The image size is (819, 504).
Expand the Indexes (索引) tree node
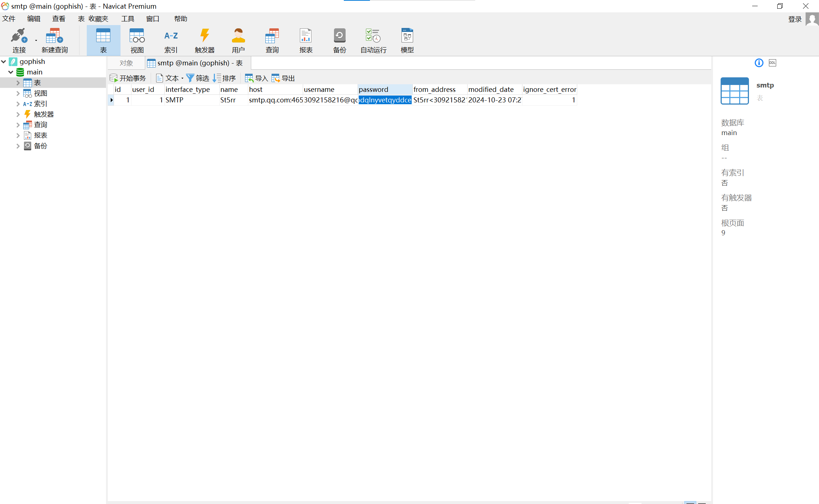tap(18, 104)
